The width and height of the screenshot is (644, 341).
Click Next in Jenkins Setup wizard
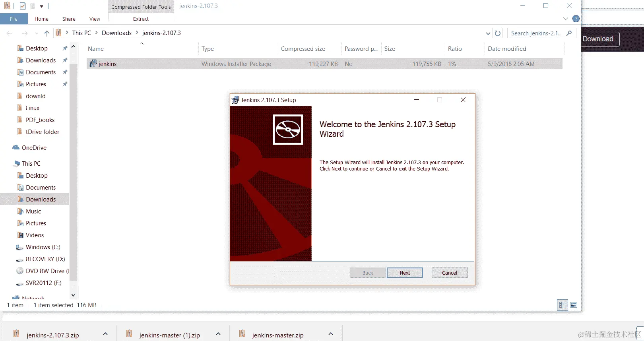[405, 273]
